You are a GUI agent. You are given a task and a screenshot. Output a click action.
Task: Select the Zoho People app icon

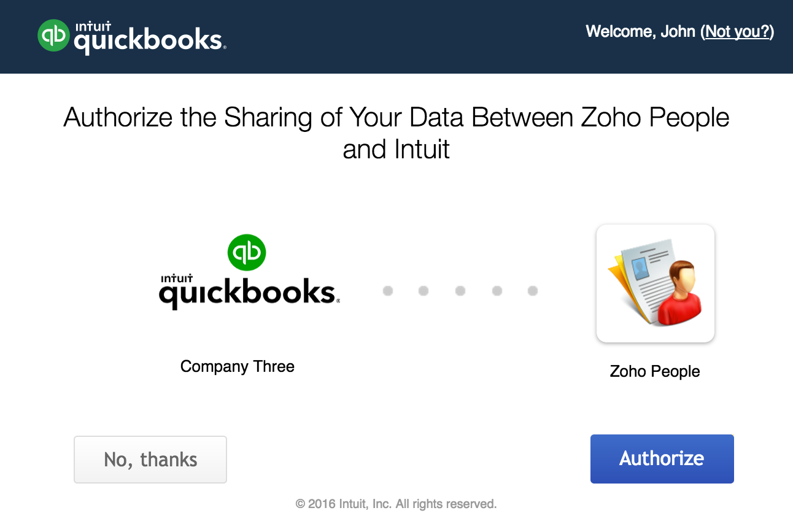655,283
